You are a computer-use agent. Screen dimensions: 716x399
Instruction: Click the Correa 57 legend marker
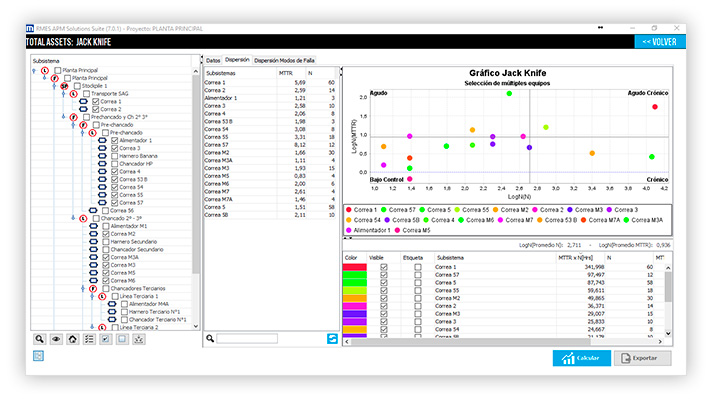click(384, 210)
